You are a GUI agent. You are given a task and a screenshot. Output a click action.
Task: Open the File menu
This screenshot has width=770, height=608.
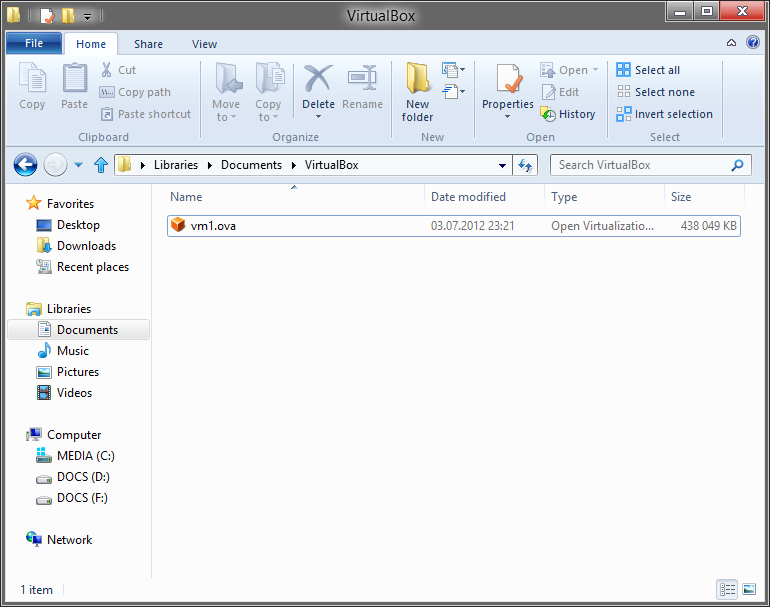(x=34, y=43)
